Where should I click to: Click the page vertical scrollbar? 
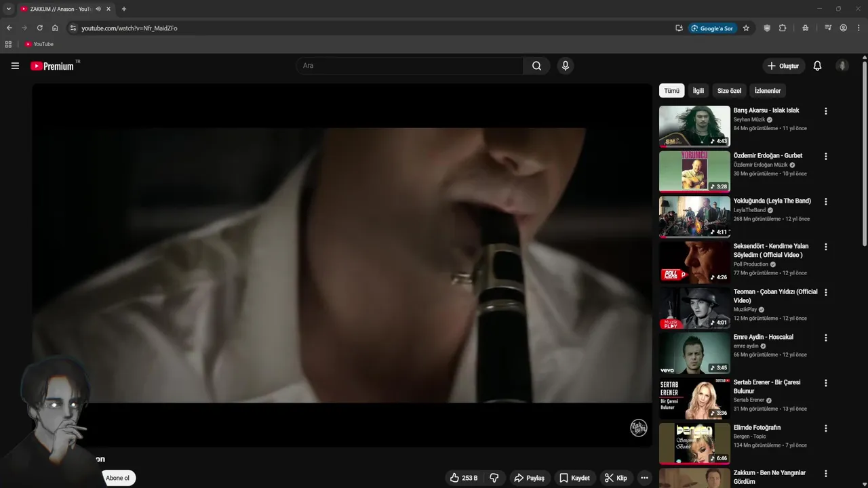pyautogui.click(x=865, y=152)
